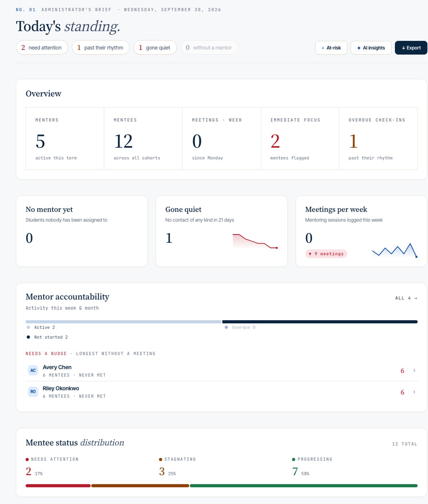Click the 'Overdue 0' legend entry
The height and width of the screenshot is (504, 428).
click(x=240, y=327)
